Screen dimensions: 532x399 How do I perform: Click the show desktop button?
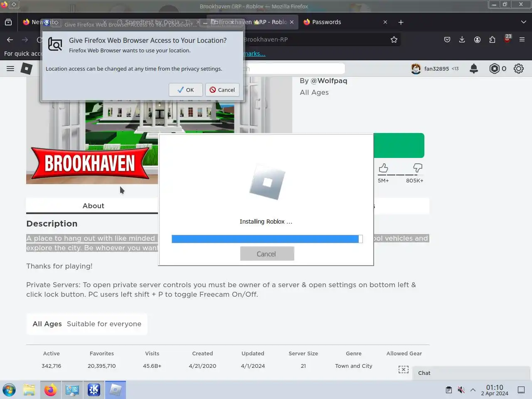pos(521,390)
